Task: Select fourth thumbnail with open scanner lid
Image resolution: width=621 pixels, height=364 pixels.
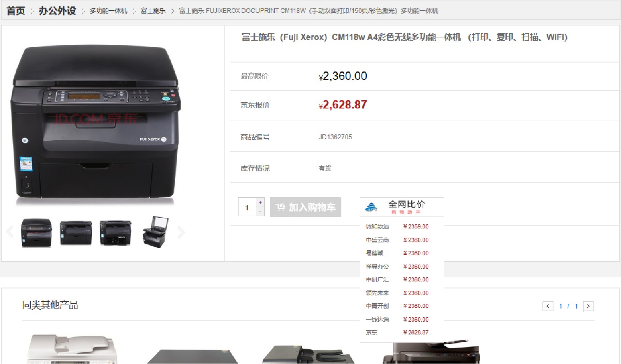Action: click(155, 232)
